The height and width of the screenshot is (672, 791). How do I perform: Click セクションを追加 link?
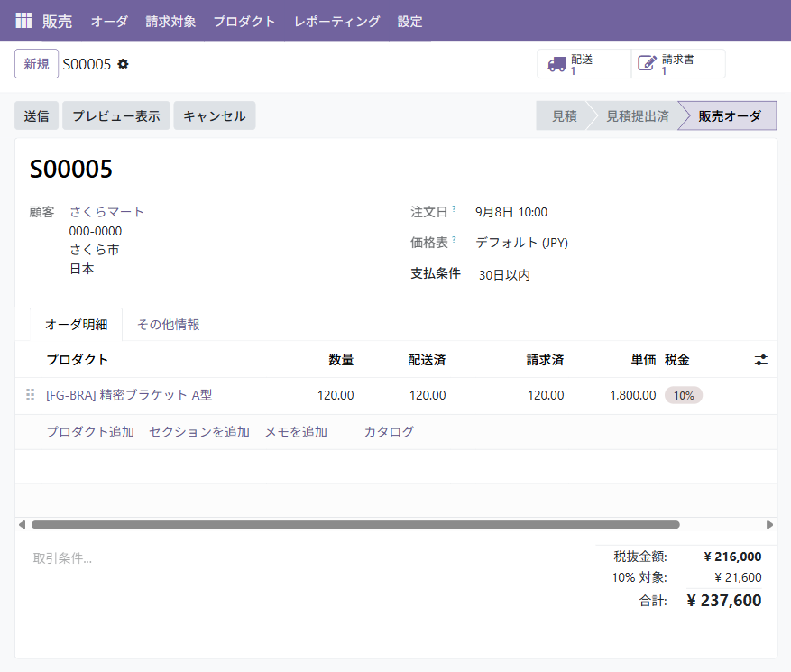199,432
